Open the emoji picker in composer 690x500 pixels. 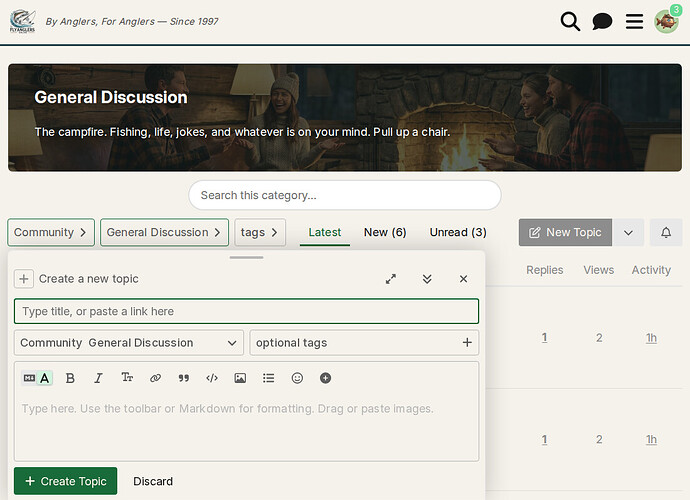tap(297, 378)
